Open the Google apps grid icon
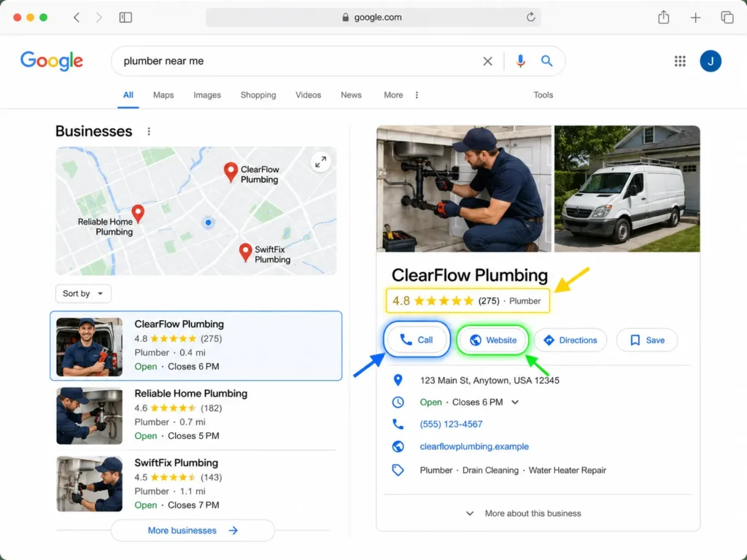Screen dimensions: 747x560 (680, 61)
